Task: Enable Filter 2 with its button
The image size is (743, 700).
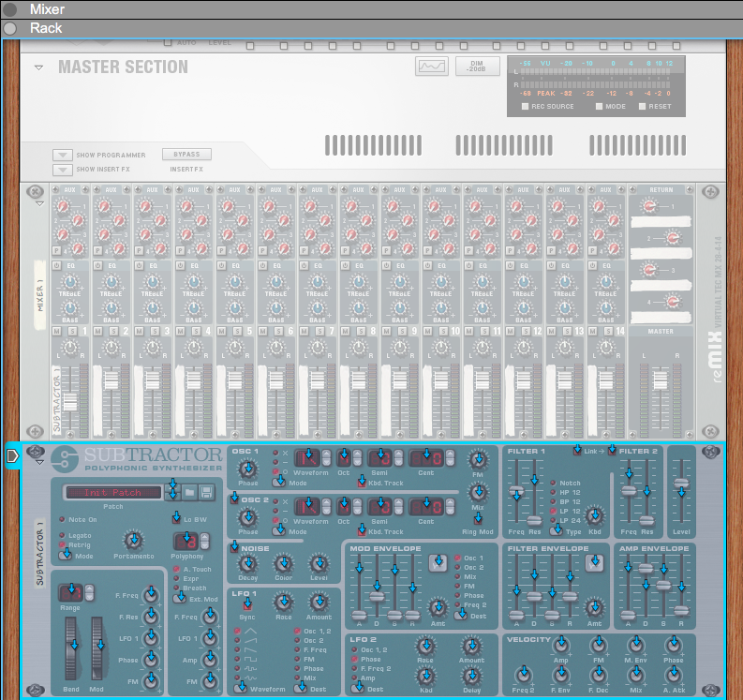Action: click(612, 451)
